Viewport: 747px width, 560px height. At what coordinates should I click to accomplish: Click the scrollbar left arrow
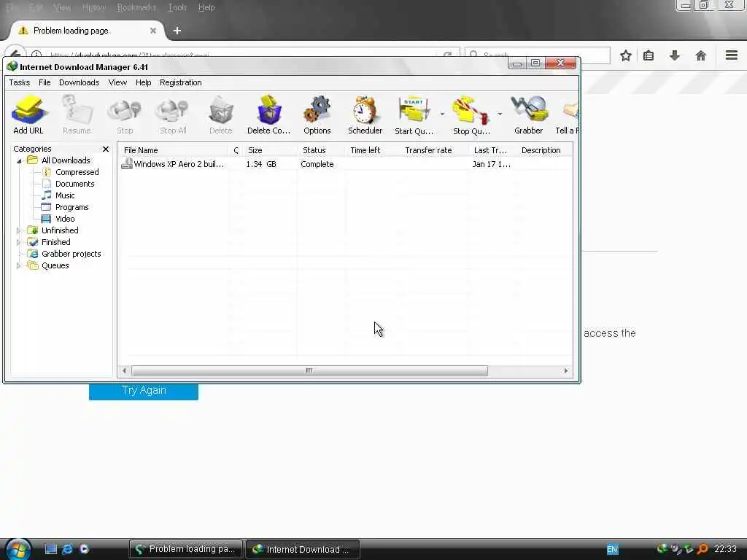tap(124, 370)
